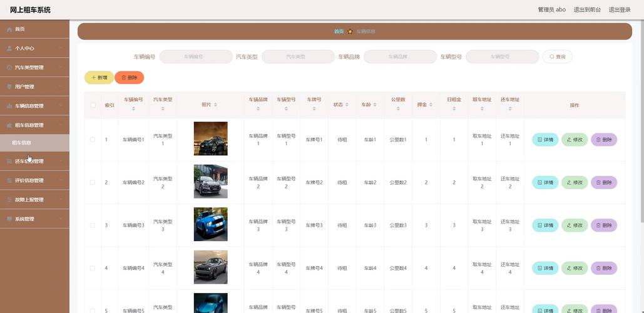Click the chart icon beside 车辆信息管理
The width and height of the screenshot is (644, 313).
pos(9,106)
